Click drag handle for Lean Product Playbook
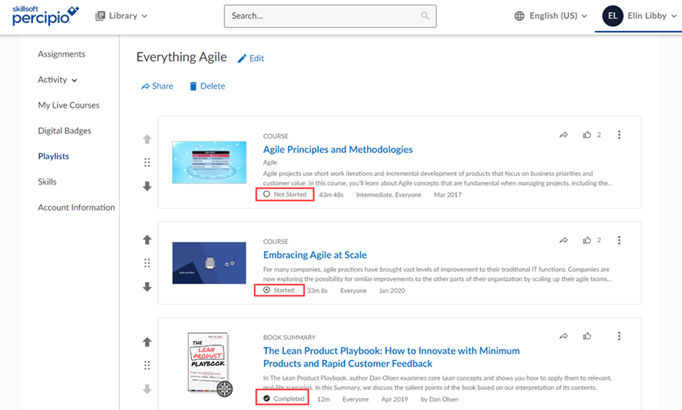Screen dimensions: 682x410 point(147,365)
